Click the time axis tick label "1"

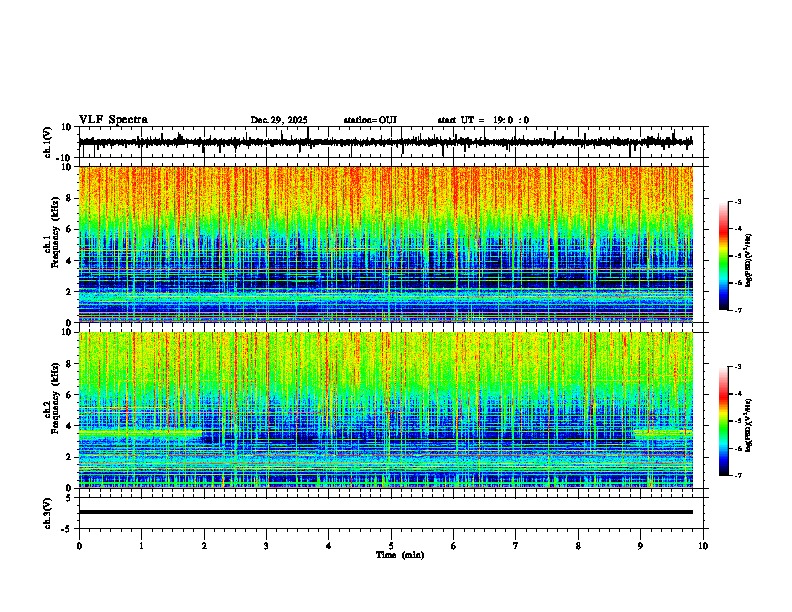[x=141, y=546]
